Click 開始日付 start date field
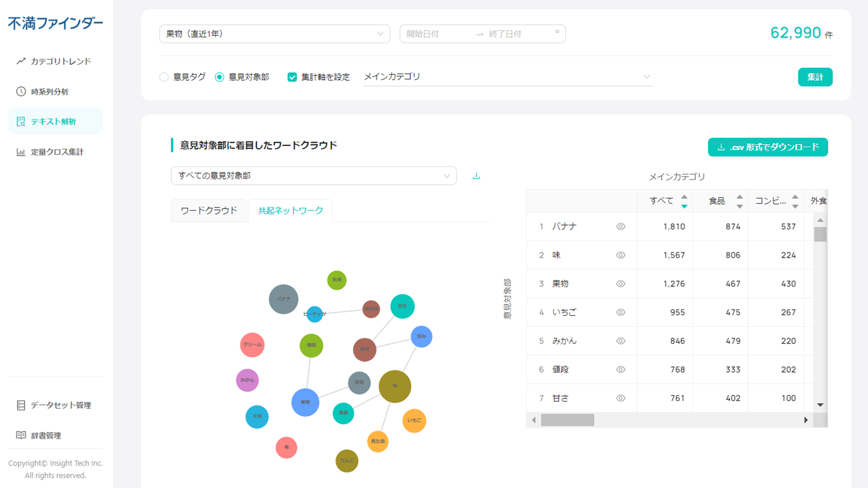Screen dimensions: 868x488 [423, 34]
